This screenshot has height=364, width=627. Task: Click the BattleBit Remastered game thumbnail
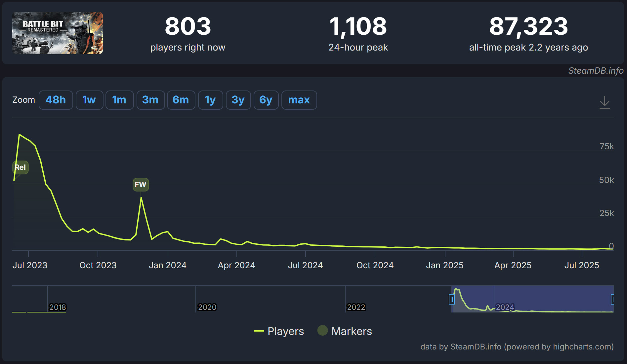point(58,33)
